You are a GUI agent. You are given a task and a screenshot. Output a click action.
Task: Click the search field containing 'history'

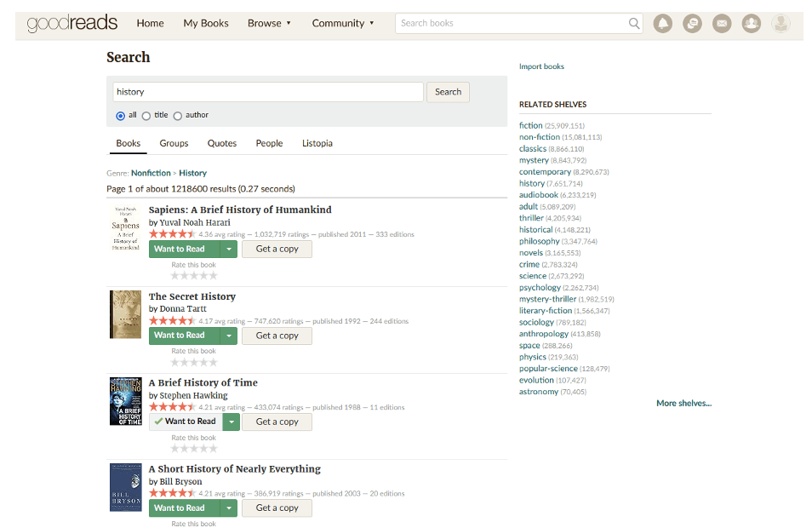(268, 92)
